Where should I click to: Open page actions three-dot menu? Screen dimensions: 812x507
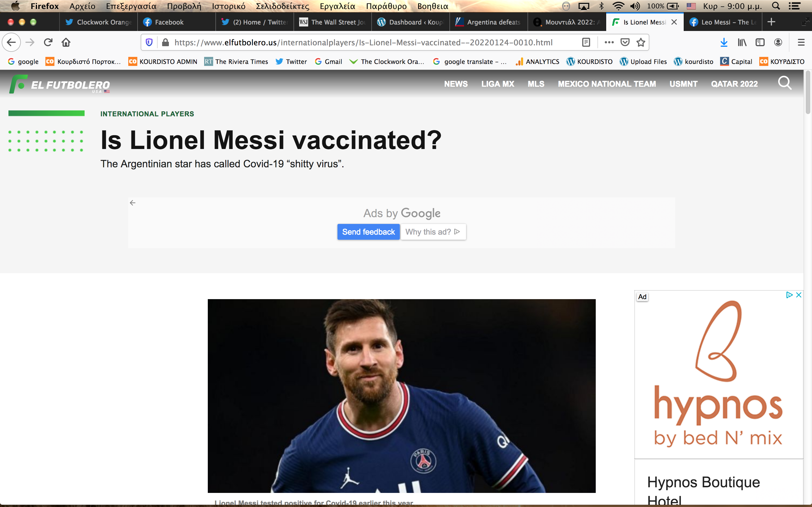609,42
